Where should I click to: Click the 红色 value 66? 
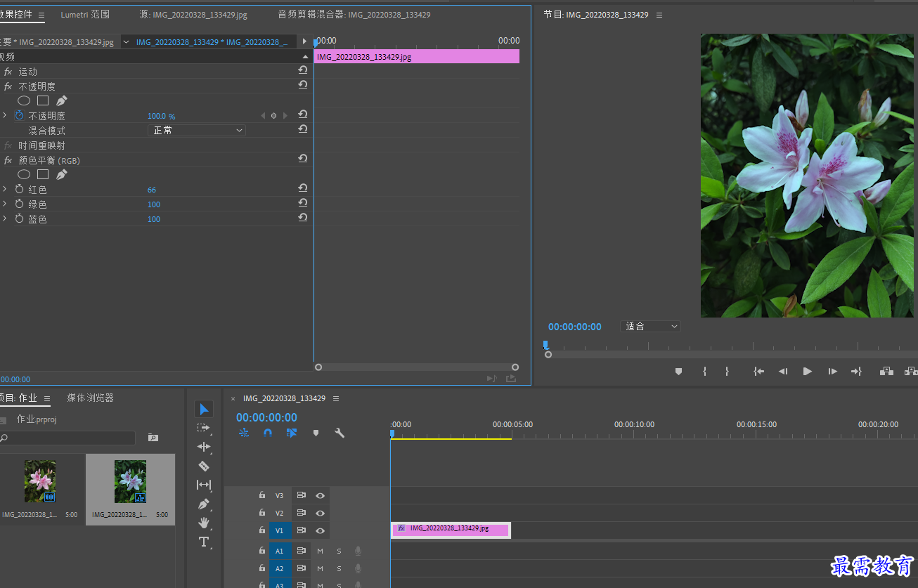pyautogui.click(x=152, y=190)
